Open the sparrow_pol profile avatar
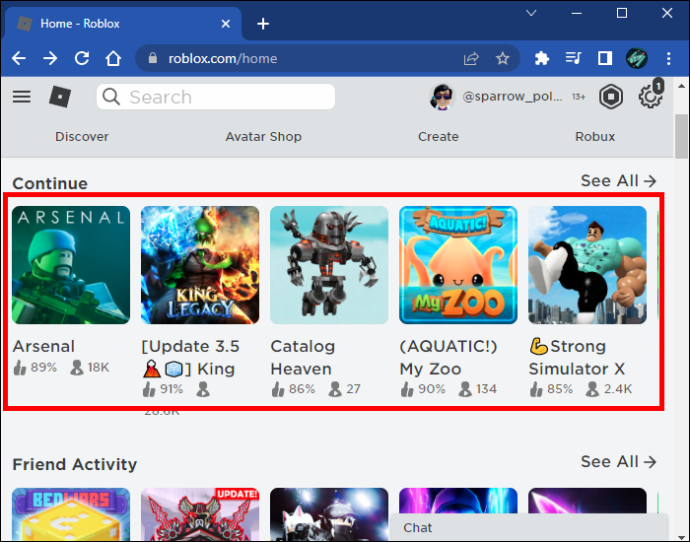 point(442,97)
